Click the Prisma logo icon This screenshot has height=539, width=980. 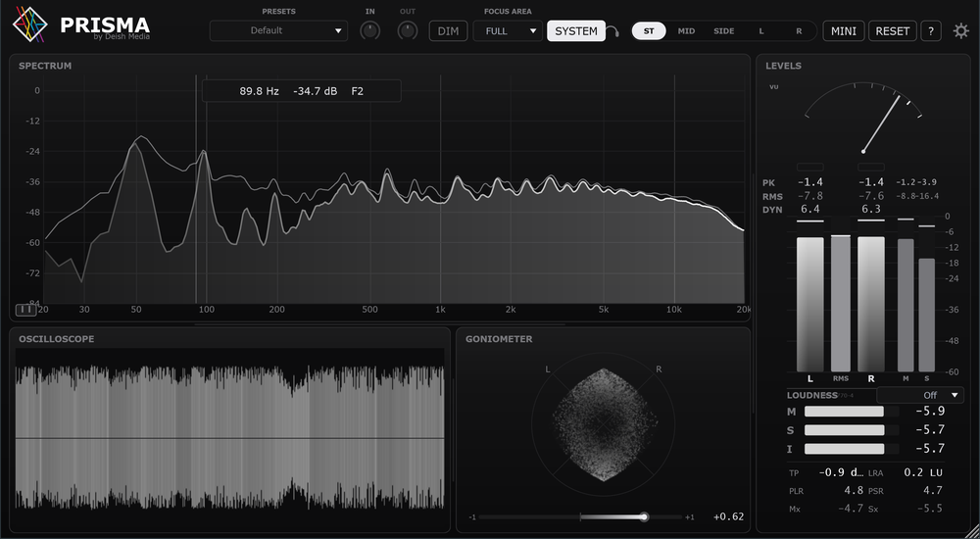click(30, 24)
